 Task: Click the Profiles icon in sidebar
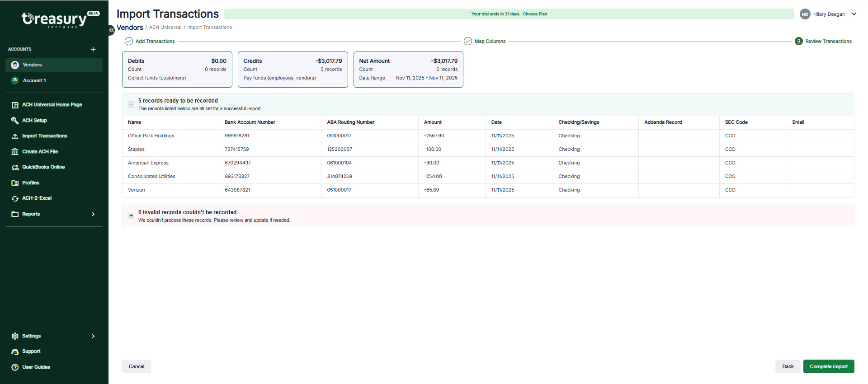click(x=15, y=183)
